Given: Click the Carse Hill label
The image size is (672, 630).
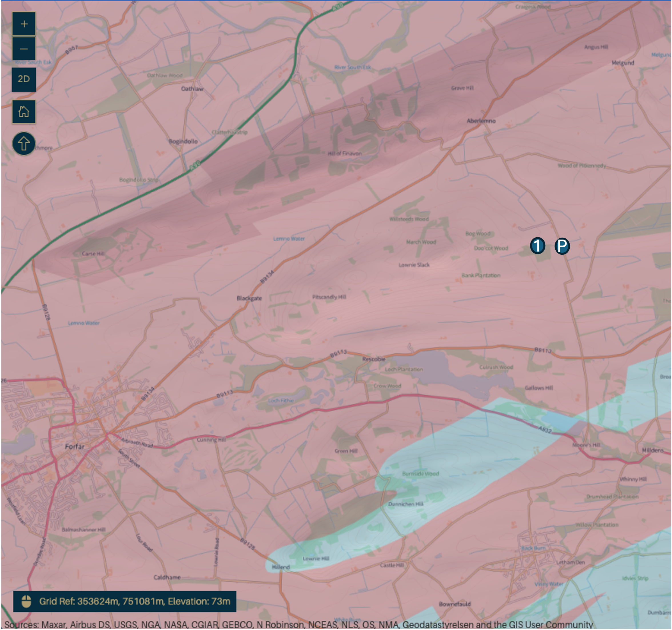Looking at the screenshot, I should click(x=93, y=254).
